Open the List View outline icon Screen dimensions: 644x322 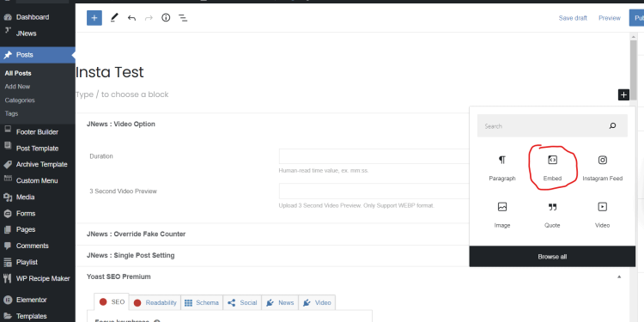pyautogui.click(x=183, y=18)
